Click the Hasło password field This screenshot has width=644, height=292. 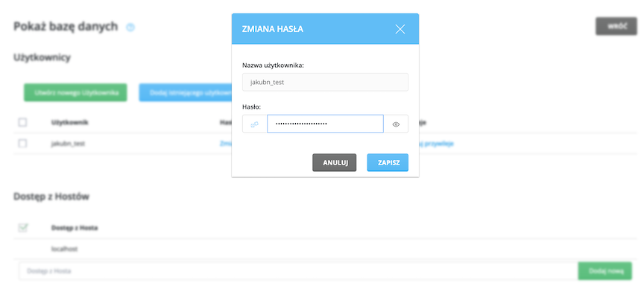point(325,124)
